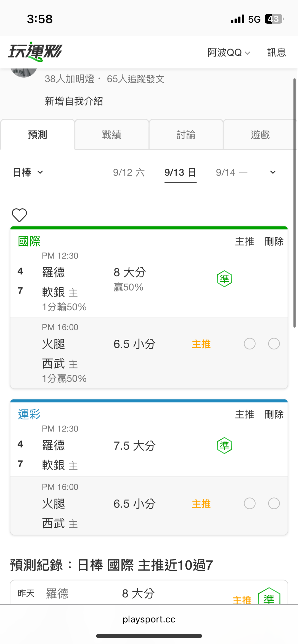Select first radio circle for 運彩 火腿 game
This screenshot has width=298, height=644.
pos(250,503)
